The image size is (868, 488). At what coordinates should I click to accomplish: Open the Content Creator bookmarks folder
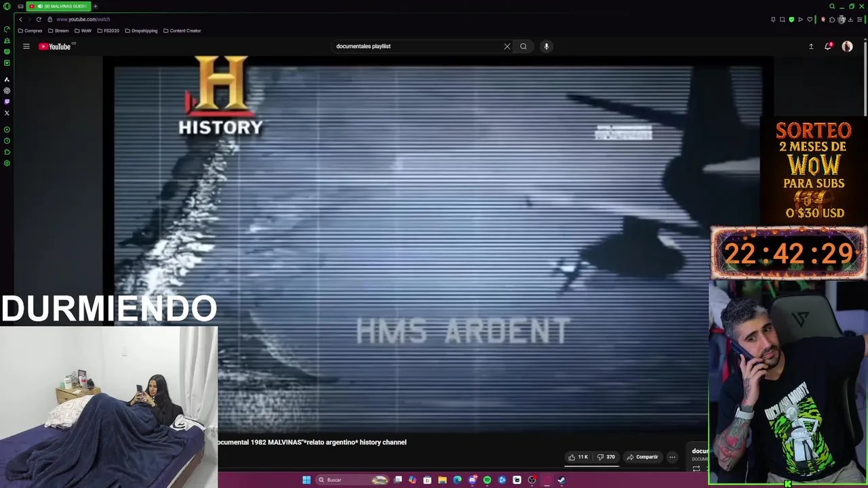tap(182, 30)
